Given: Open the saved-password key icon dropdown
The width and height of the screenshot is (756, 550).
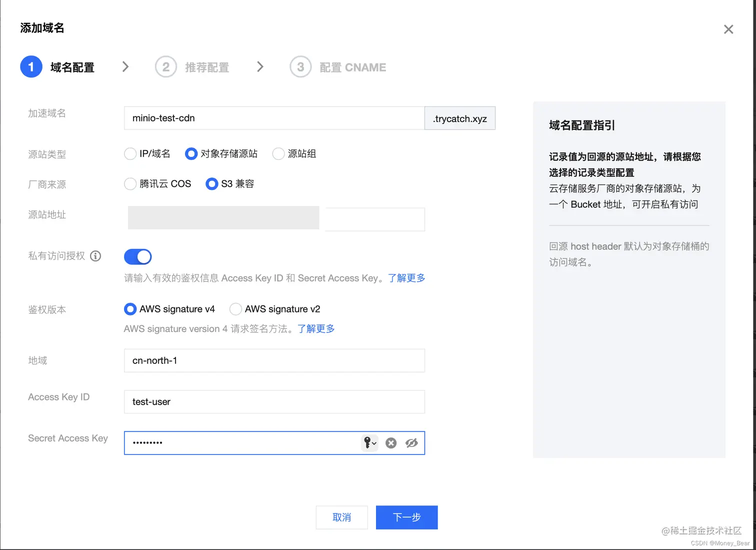Looking at the screenshot, I should (x=369, y=443).
